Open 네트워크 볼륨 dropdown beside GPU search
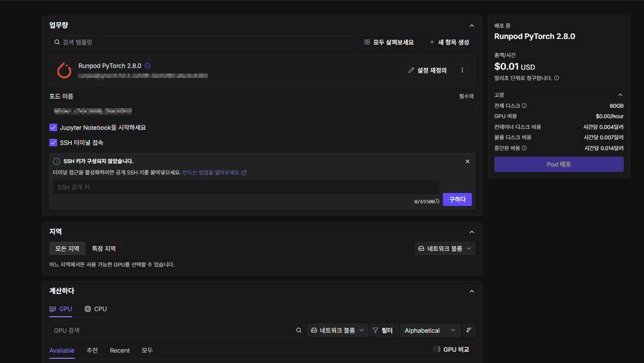 [338, 330]
